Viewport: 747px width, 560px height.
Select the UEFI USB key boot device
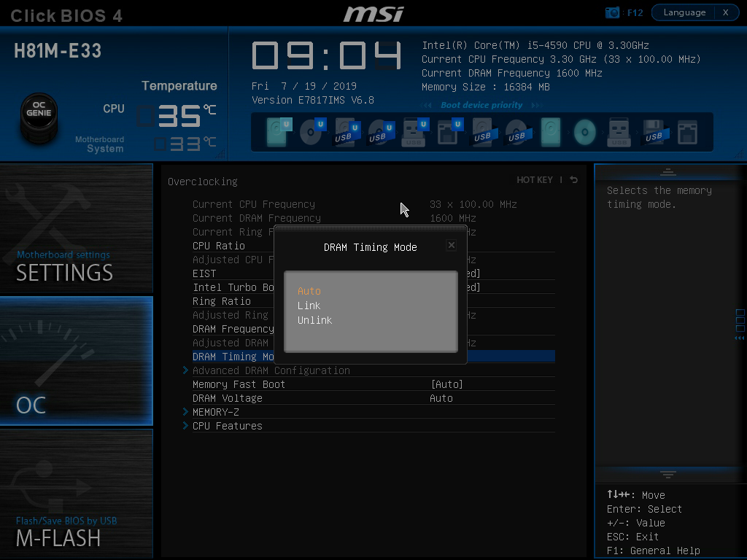415,132
